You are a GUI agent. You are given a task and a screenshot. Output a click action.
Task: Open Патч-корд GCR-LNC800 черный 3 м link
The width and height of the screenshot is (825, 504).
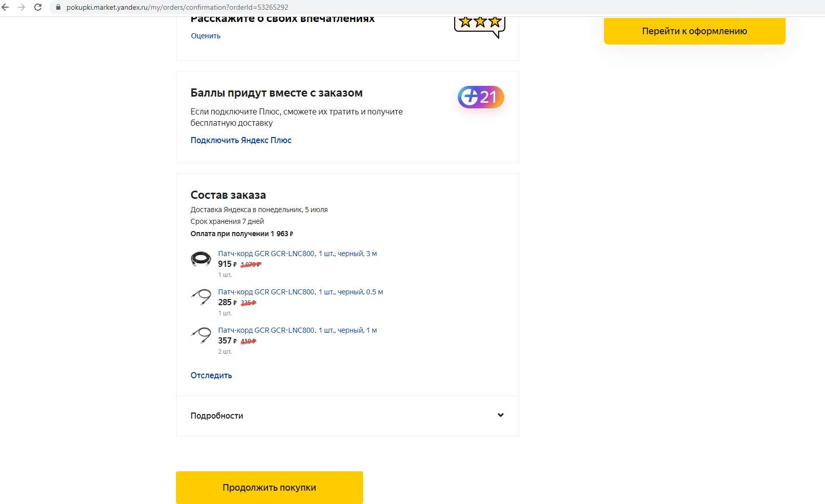(298, 254)
